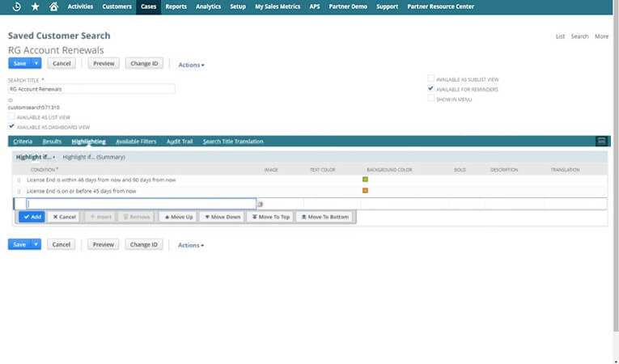
Task: Click the formula popup icon beside condition field
Action: 261,204
